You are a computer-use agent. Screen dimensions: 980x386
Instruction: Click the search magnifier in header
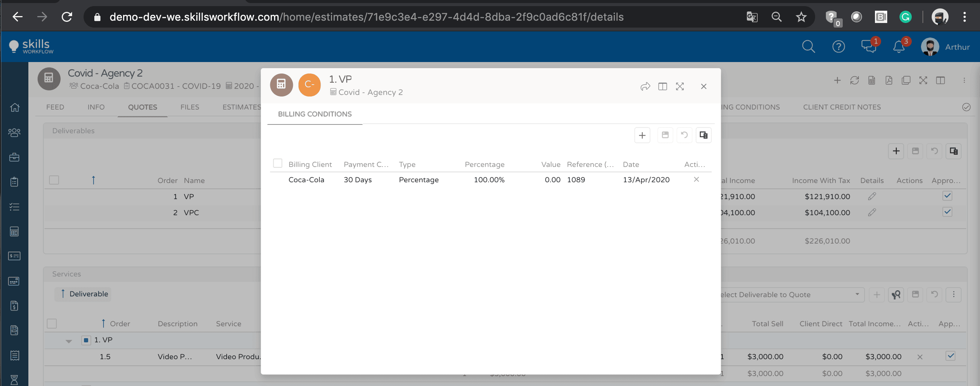coord(808,47)
